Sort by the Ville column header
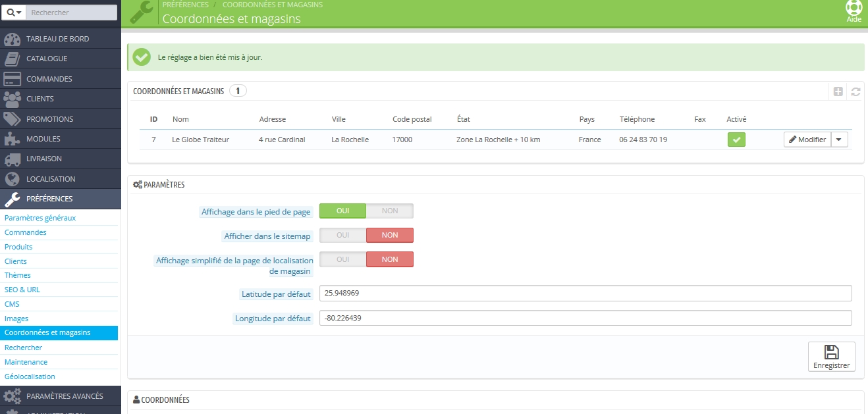 [339, 119]
